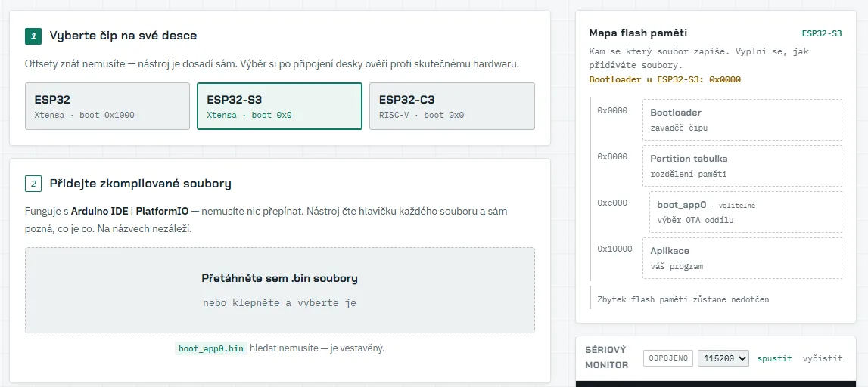Click the step 2 number badge
The image size is (868, 387).
pyautogui.click(x=33, y=184)
